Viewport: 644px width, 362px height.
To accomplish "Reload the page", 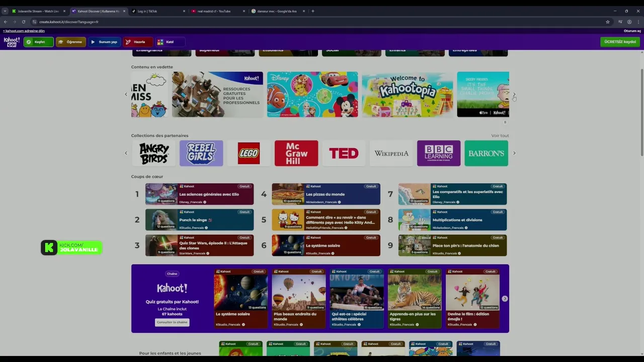I will [23, 22].
